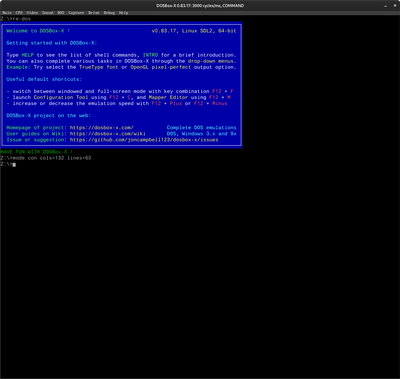Click the red 'Minus' shortcut word
Screen dimensions: 400x379
[x=220, y=103]
